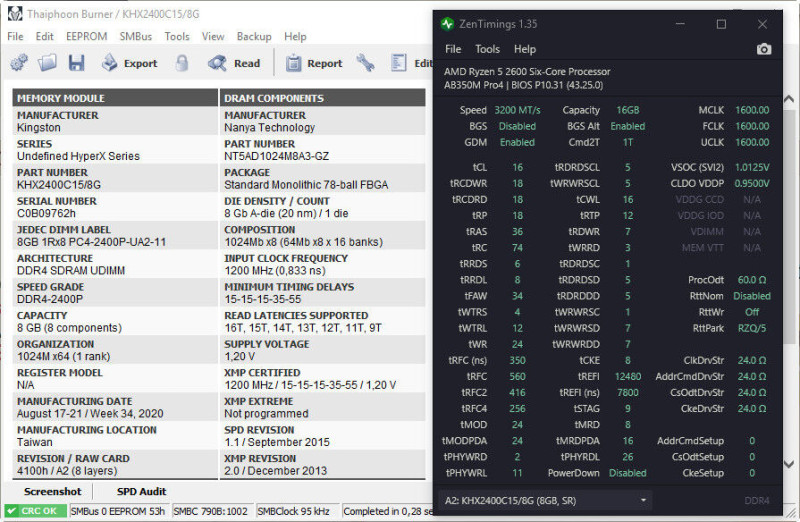Open the File menu in Thaiphoon Burner
Screen dimensions: 800x522
(x=15, y=36)
